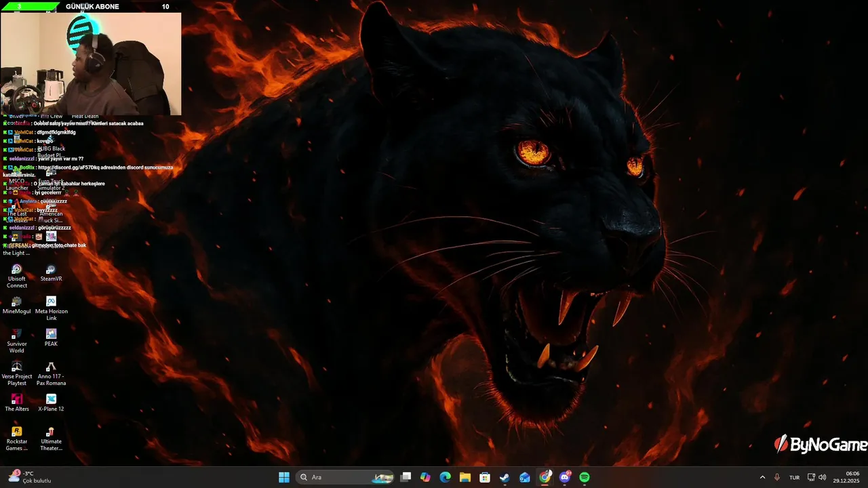Open the search highlight image in search box

pyautogui.click(x=383, y=477)
